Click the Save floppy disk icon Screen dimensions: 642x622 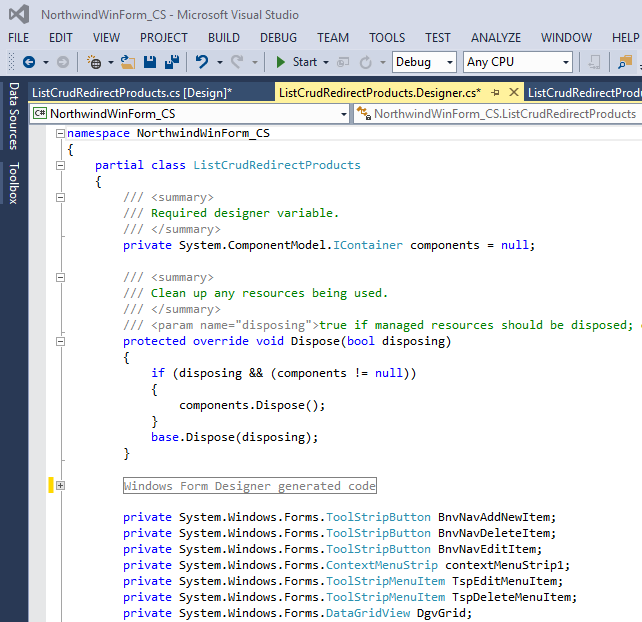150,62
